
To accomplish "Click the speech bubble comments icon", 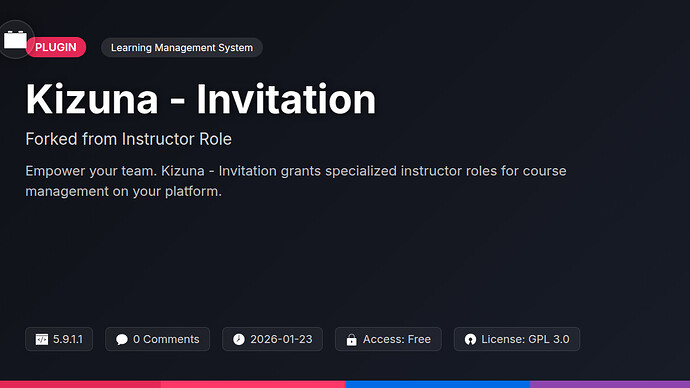I will click(x=121, y=339).
